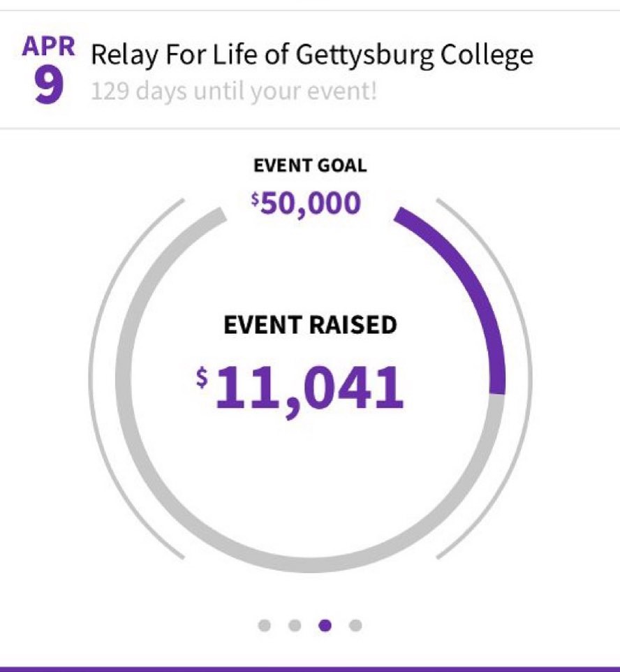Tap the purple bar at screen bottom
The height and width of the screenshot is (672, 620).
[x=310, y=669]
